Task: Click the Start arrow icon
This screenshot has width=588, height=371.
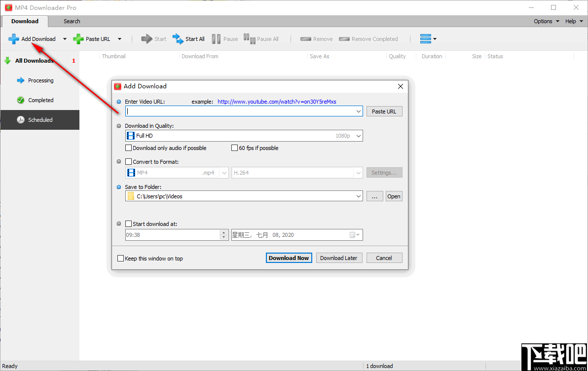Action: tap(147, 38)
